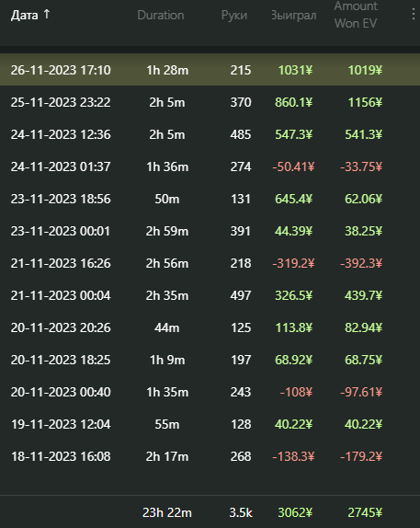Screen dimensions: 420x528
Task: Choose session 20-11-2023 00:40
Action: [210, 392]
